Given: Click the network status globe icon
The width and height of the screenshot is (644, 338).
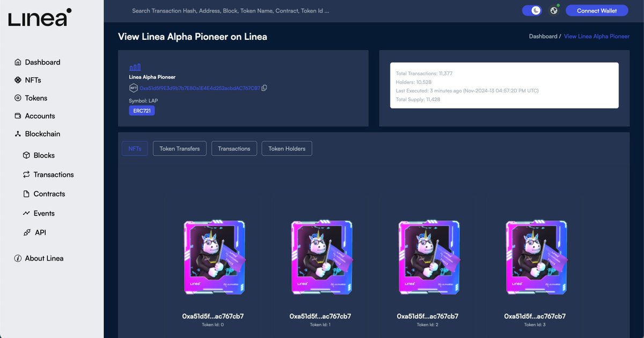Looking at the screenshot, I should click(554, 11).
